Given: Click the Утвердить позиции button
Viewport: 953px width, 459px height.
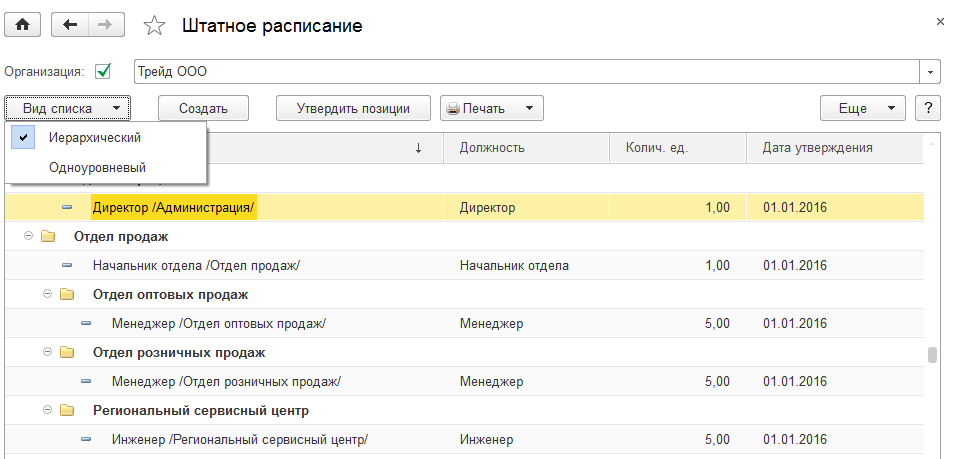Looking at the screenshot, I should pyautogui.click(x=353, y=108).
